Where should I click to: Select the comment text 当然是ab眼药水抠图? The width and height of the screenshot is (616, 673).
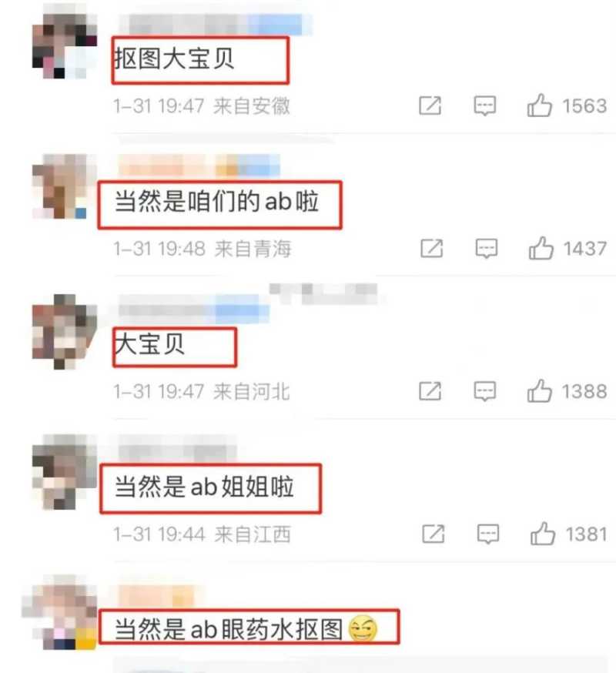tap(229, 629)
